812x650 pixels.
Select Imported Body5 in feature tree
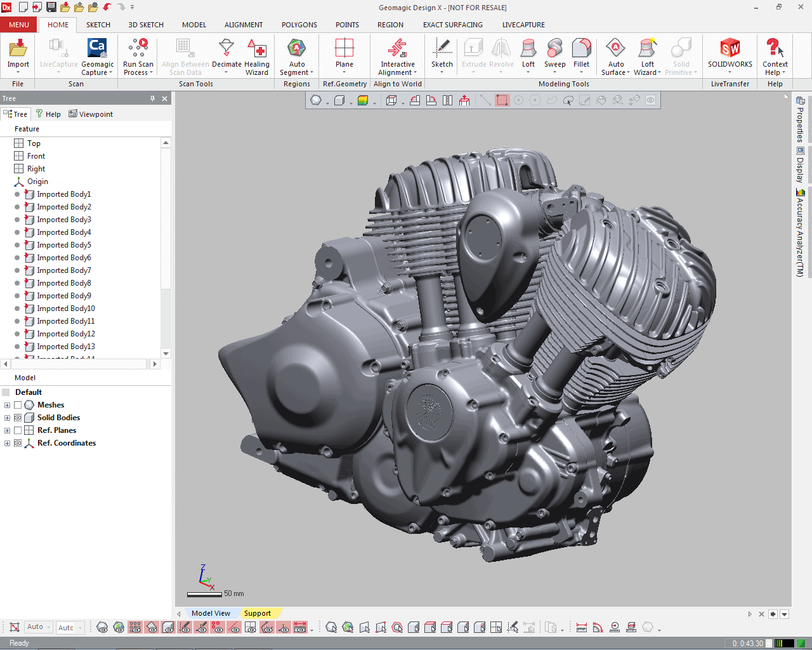tap(63, 245)
